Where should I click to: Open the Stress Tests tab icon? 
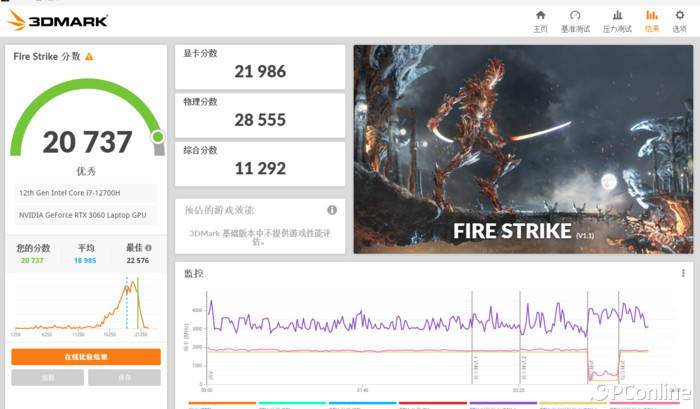pos(617,15)
